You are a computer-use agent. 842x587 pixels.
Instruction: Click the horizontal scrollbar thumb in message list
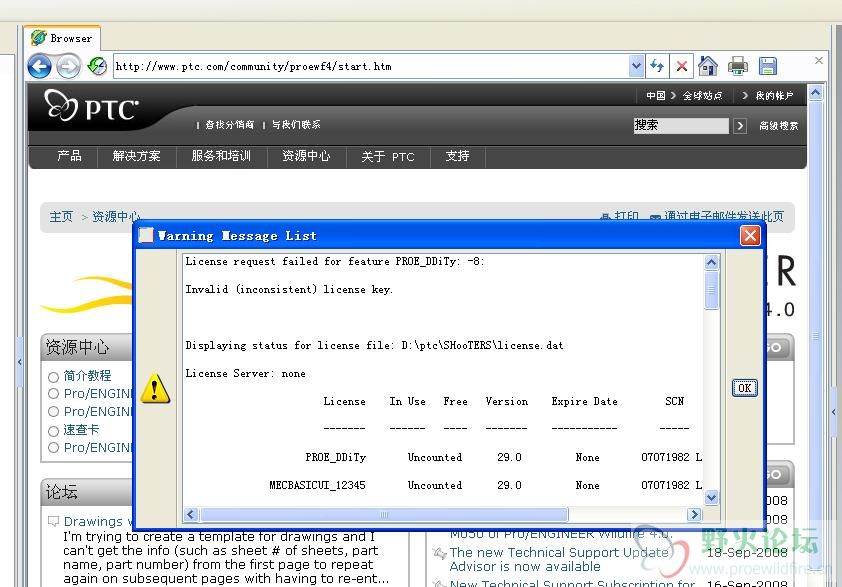(x=383, y=514)
